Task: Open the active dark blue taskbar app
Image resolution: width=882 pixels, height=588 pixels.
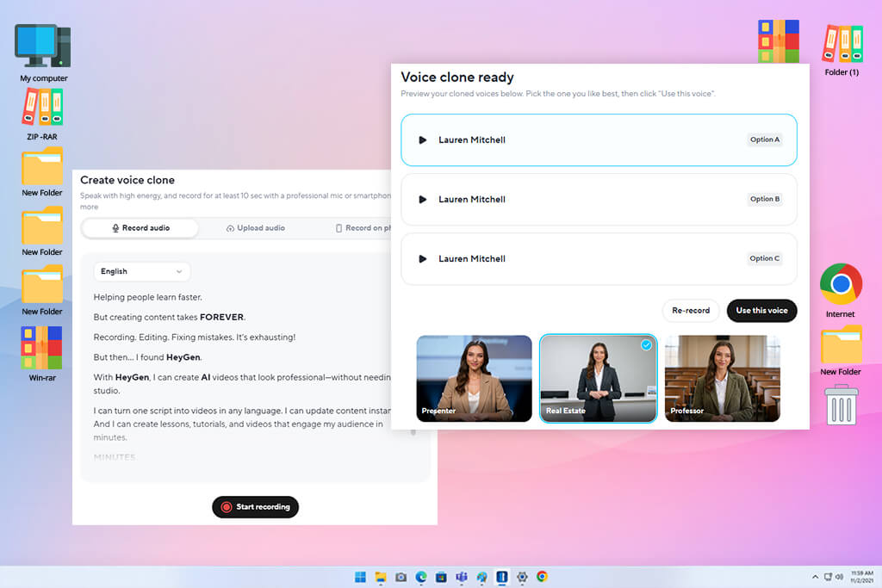Action: [502, 577]
